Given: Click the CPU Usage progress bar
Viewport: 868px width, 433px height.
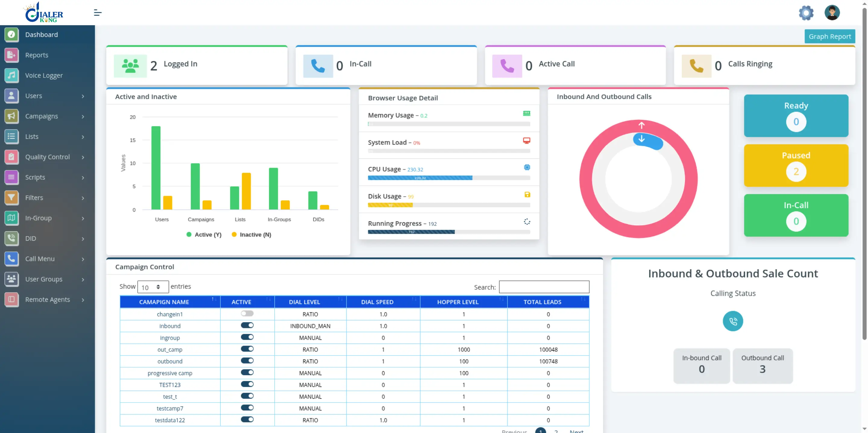Looking at the screenshot, I should click(420, 178).
